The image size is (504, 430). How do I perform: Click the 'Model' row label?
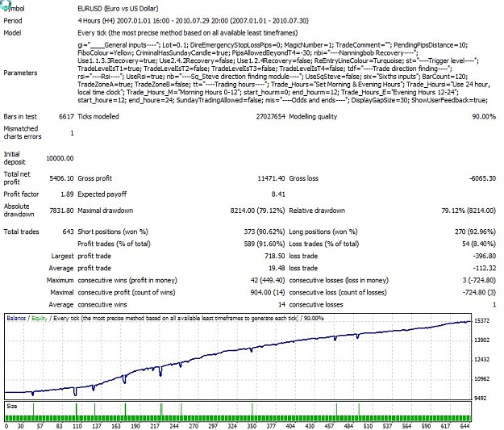click(x=12, y=33)
